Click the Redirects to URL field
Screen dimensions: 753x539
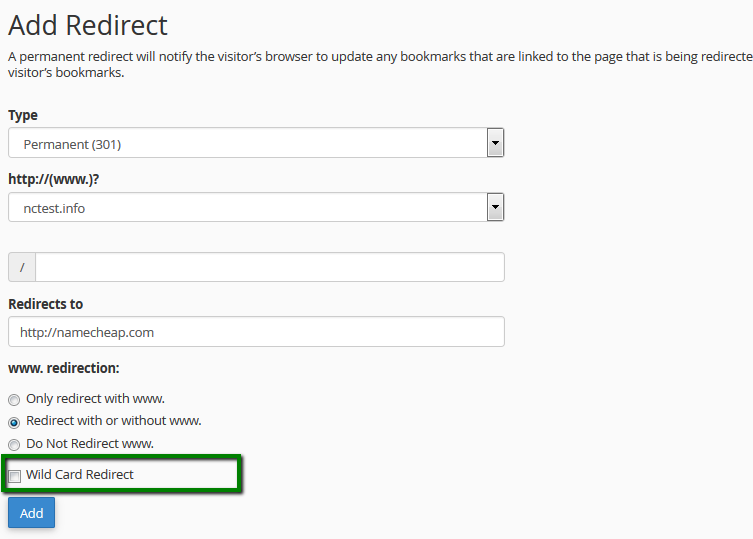pos(256,331)
